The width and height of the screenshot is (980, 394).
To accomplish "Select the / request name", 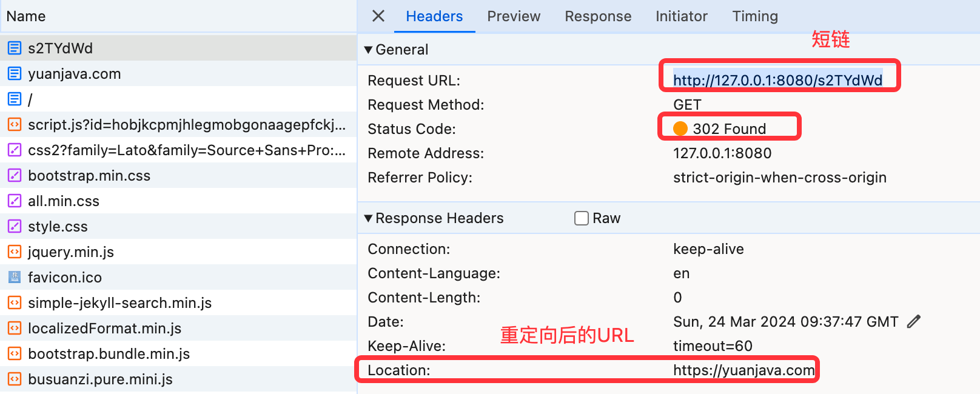I will click(x=30, y=99).
